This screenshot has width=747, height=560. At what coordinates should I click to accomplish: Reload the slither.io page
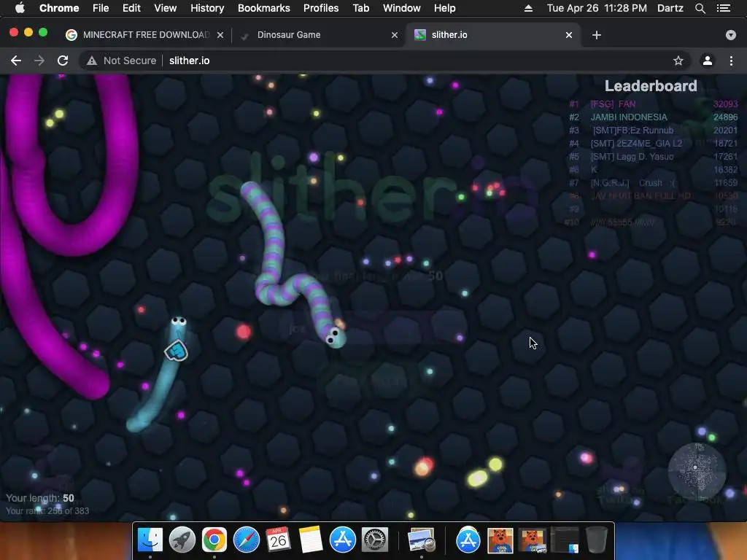63,61
